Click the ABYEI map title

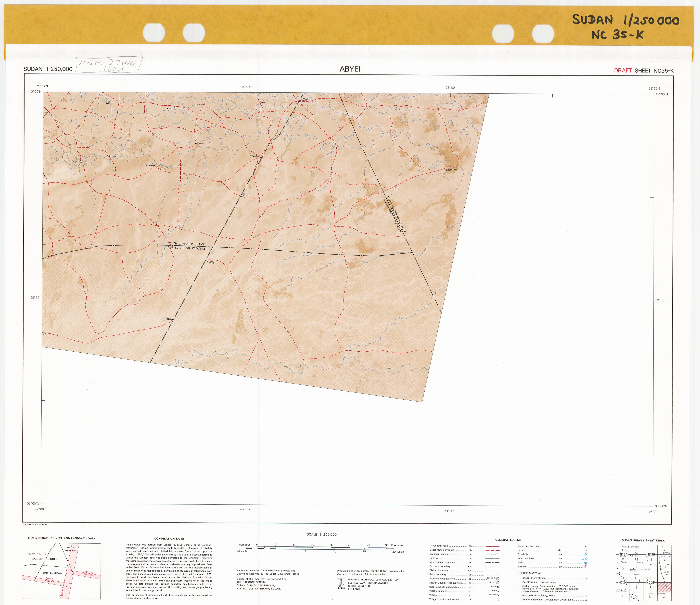click(350, 69)
